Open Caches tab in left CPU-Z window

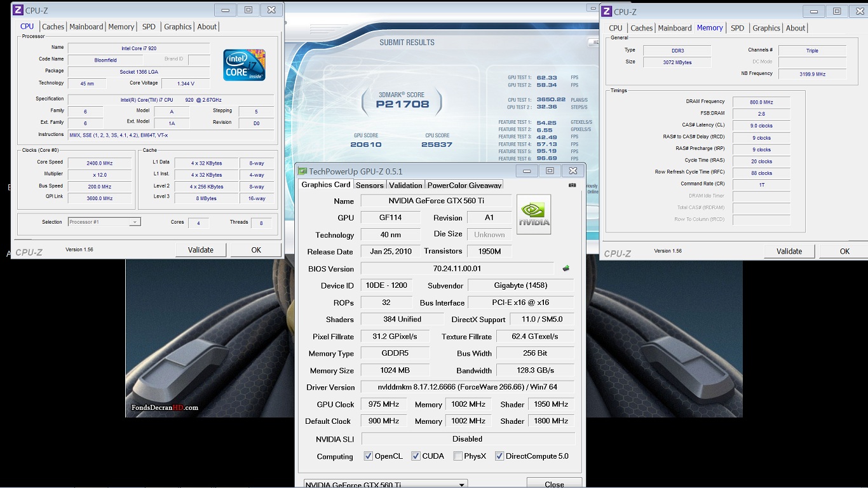(x=53, y=27)
